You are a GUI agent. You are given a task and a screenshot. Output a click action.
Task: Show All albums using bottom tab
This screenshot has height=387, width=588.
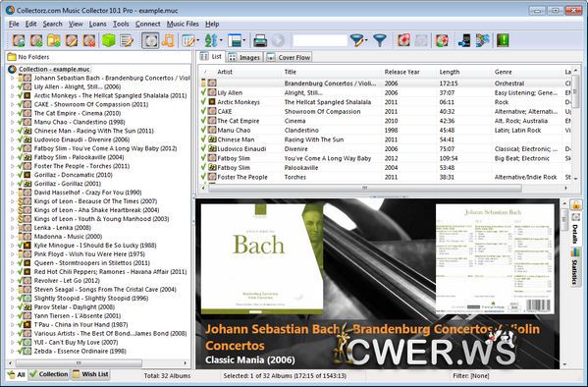tap(16, 374)
